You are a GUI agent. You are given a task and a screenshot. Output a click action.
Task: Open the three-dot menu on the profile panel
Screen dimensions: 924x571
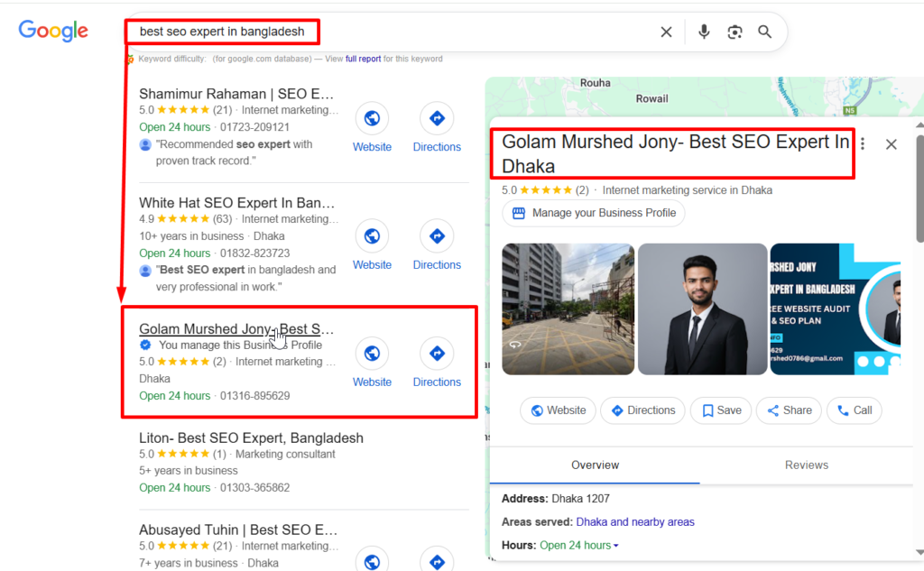[x=863, y=143]
